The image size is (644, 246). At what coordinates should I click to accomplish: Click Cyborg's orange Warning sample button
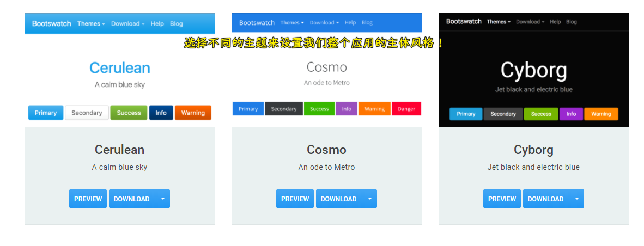602,114
